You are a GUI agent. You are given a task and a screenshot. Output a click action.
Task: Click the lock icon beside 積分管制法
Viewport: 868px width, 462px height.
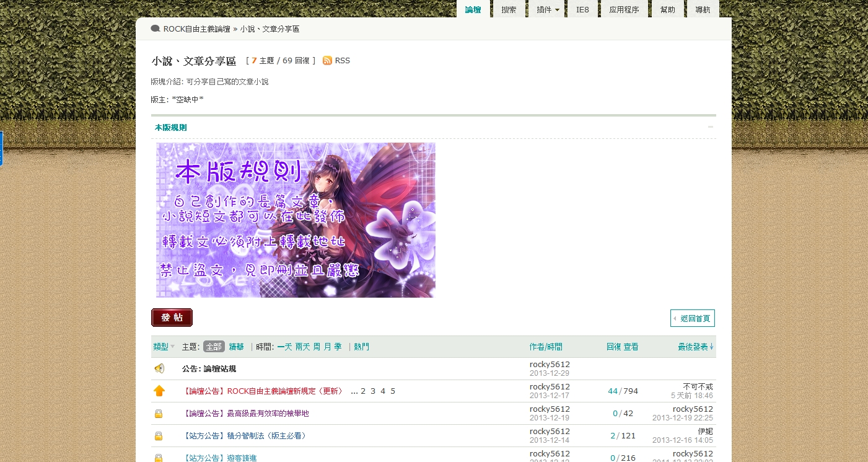(x=159, y=436)
